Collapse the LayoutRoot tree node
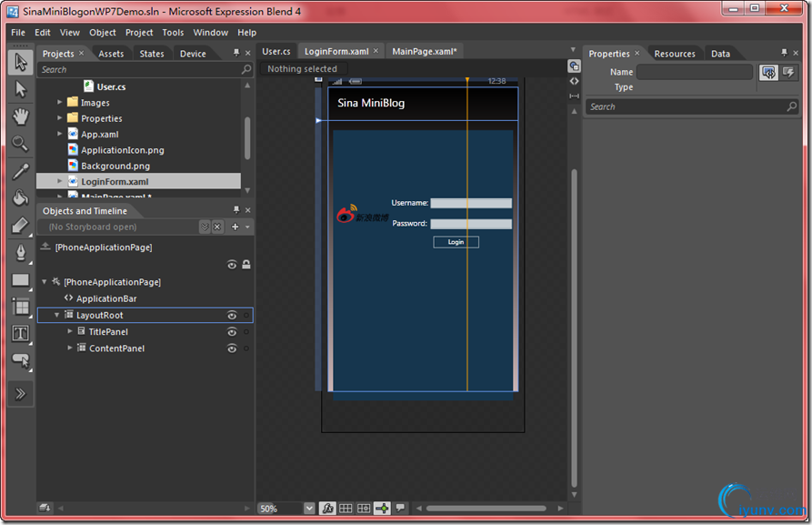 pyautogui.click(x=56, y=315)
